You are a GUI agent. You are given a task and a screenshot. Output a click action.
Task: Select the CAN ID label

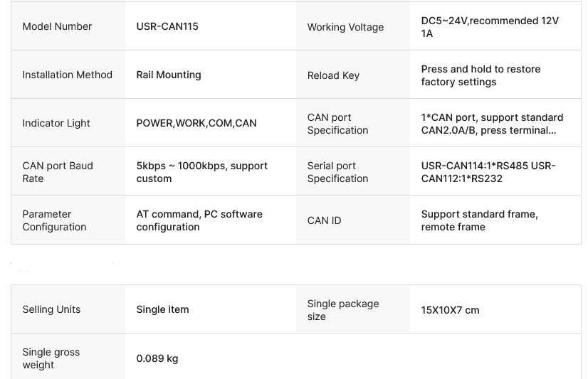pyautogui.click(x=324, y=220)
